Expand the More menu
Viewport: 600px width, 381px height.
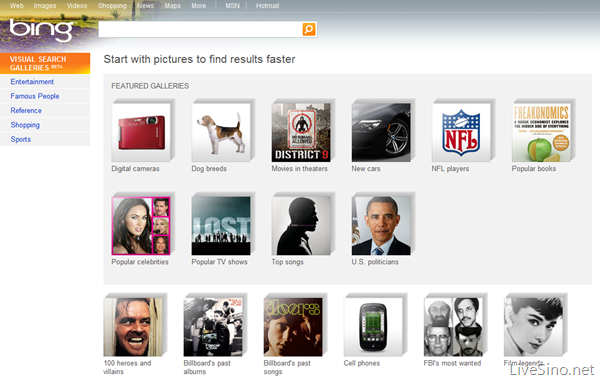coord(199,6)
